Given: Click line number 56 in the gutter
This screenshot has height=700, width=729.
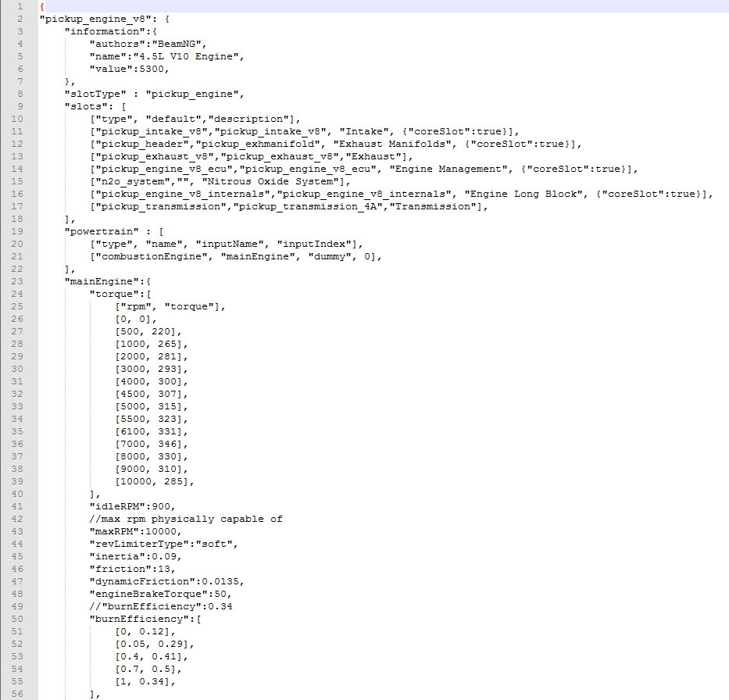Looking at the screenshot, I should click(16, 694).
